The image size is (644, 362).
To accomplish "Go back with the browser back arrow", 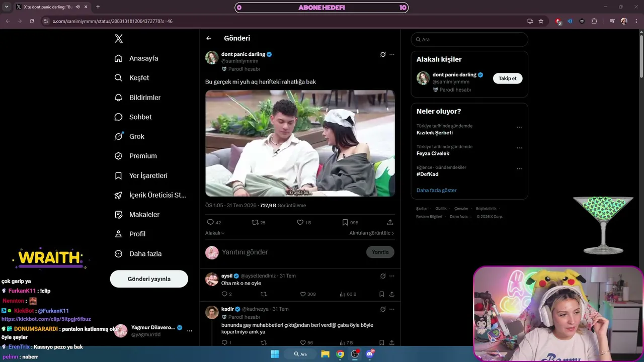I will pyautogui.click(x=8, y=21).
